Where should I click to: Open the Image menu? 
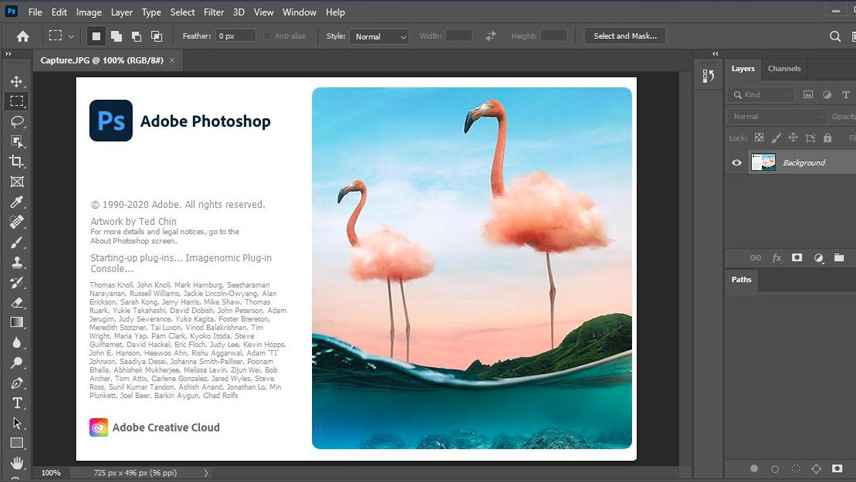point(88,12)
